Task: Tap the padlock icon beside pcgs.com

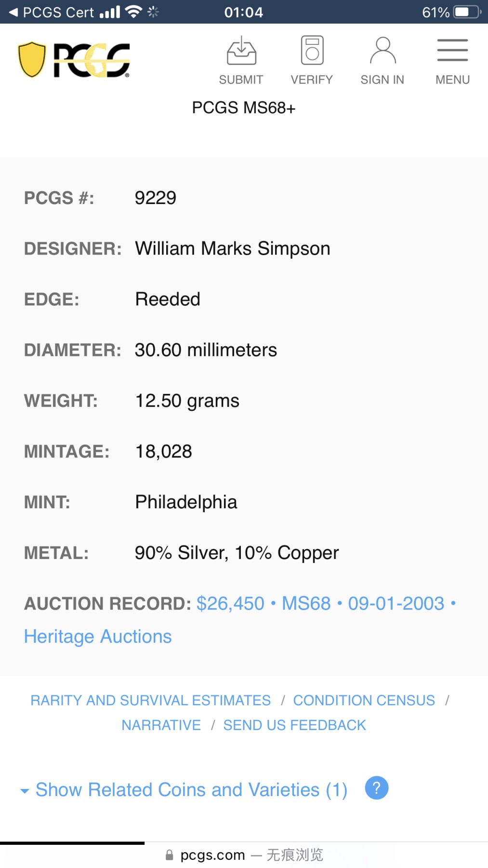Action: 169,855
